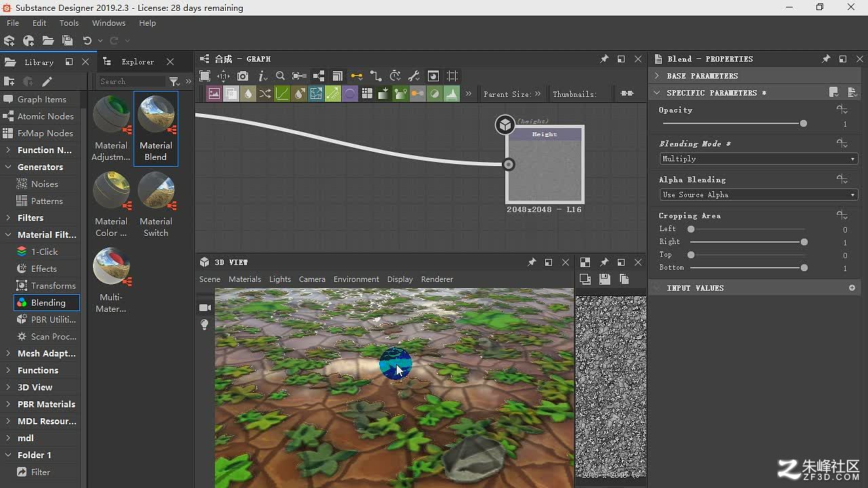The height and width of the screenshot is (488, 868).
Task: Edit library item with the pencil icon
Action: coord(47,81)
